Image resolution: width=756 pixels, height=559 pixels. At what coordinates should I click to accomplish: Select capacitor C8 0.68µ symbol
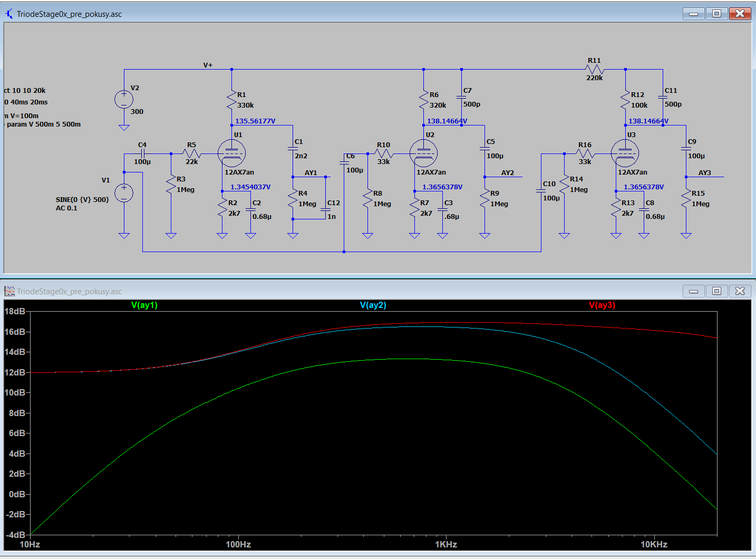pos(644,209)
